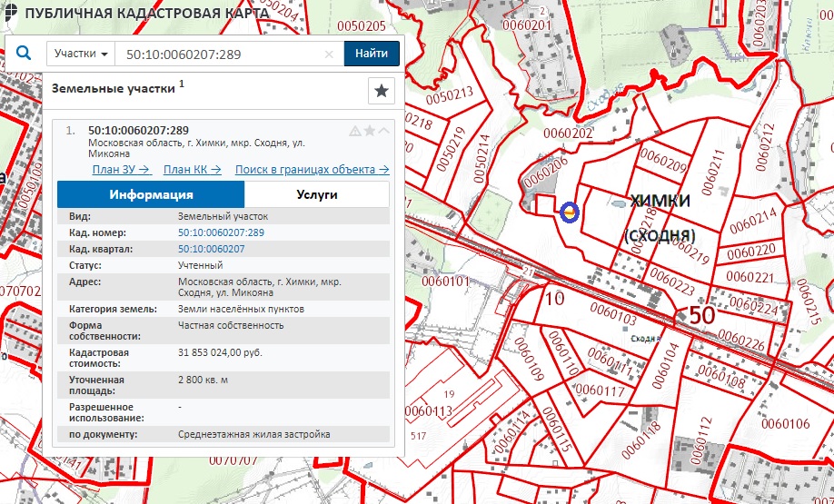
Task: Click the Rosreestr logo icon
Action: point(11,12)
